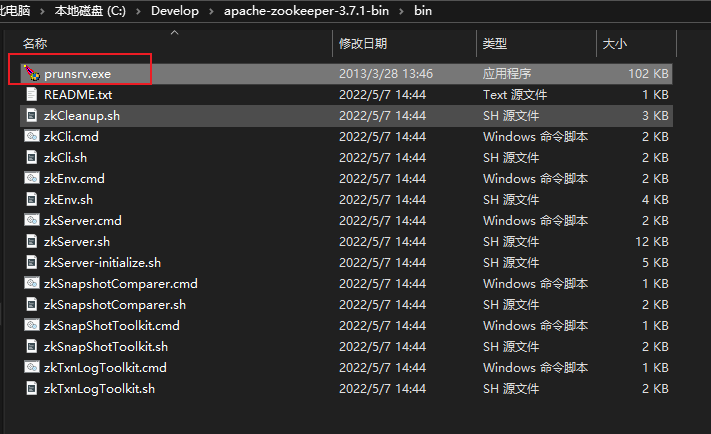711x434 pixels.
Task: Click the 应用程序 type cell
Action: click(507, 73)
